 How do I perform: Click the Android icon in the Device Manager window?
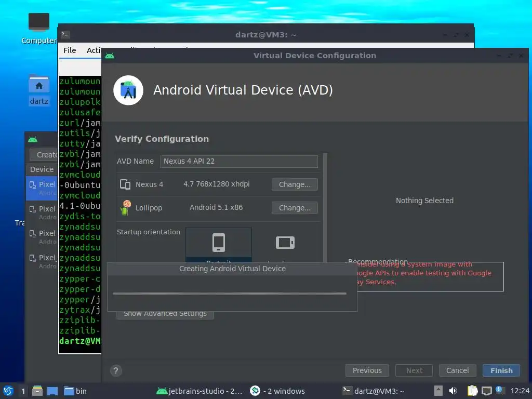[x=33, y=139]
